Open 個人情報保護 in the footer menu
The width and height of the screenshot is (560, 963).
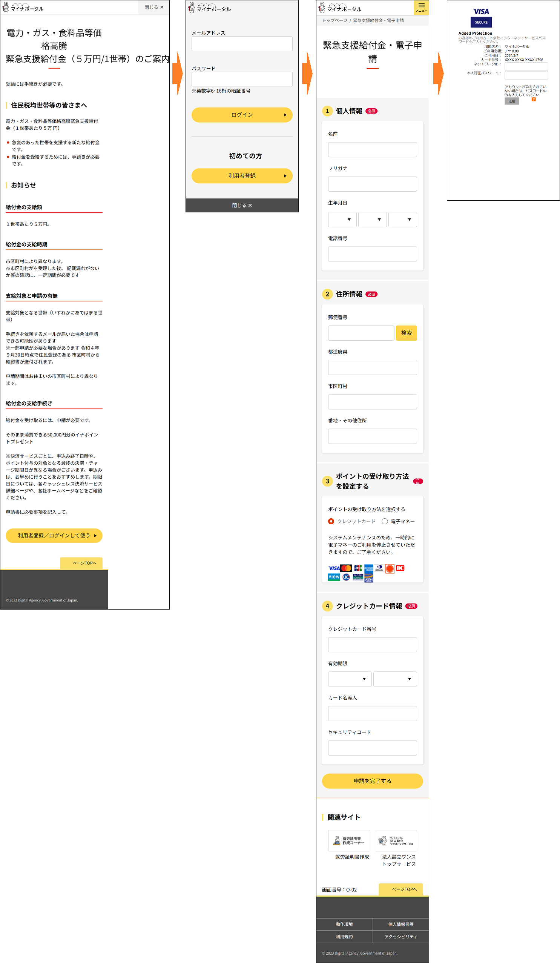pos(400,924)
